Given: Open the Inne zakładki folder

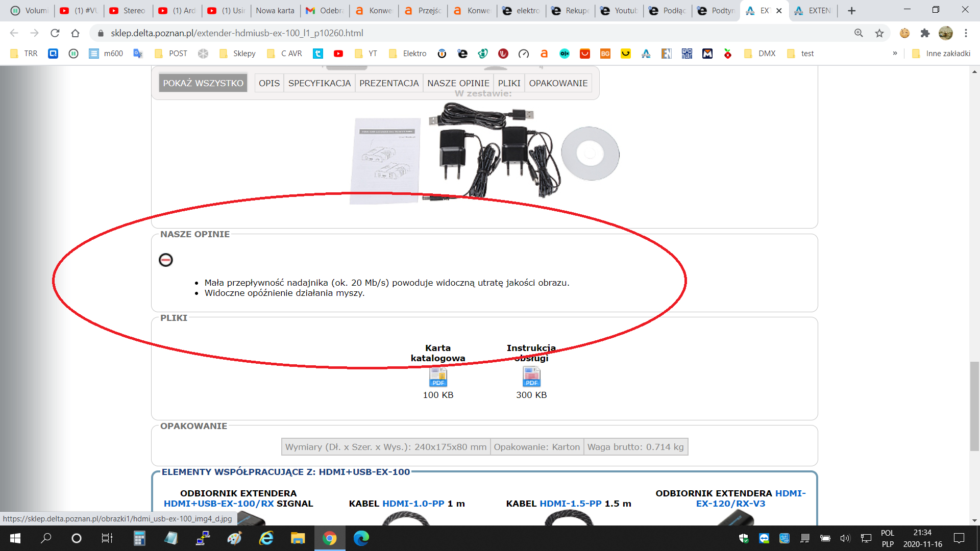Looking at the screenshot, I should point(941,54).
